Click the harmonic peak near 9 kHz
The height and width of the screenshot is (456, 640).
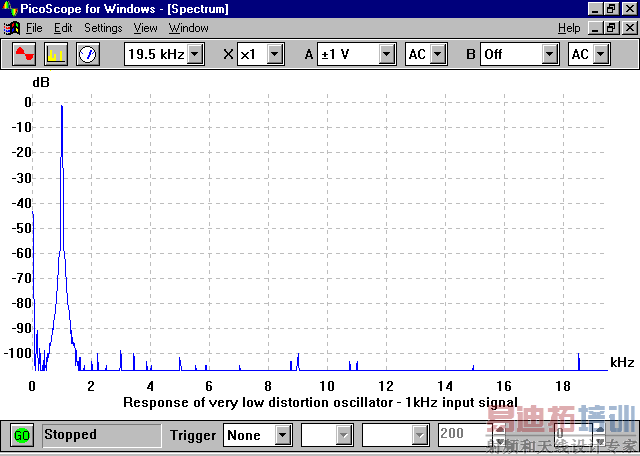coord(298,362)
